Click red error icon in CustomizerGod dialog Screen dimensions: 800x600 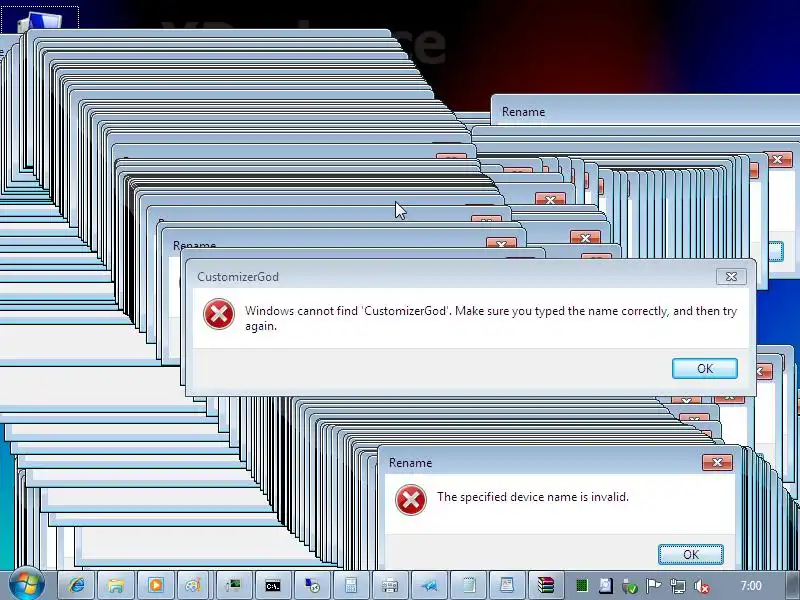pyautogui.click(x=219, y=314)
